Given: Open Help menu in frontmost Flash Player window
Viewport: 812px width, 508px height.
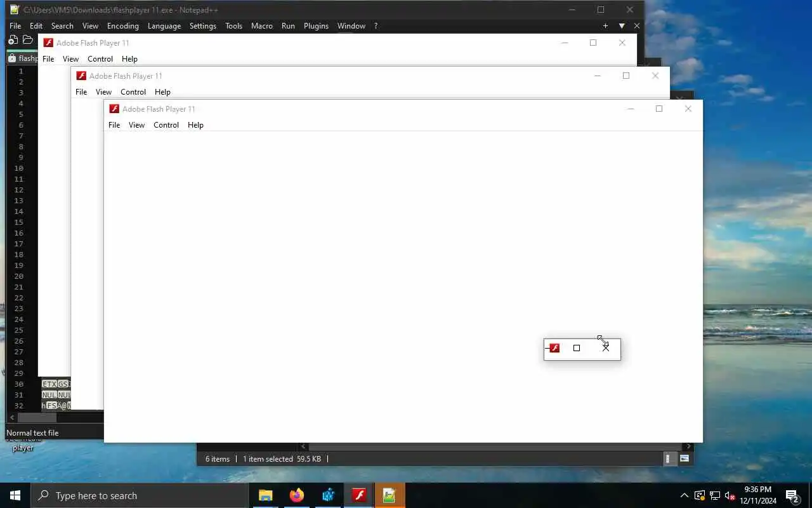Looking at the screenshot, I should (x=195, y=125).
